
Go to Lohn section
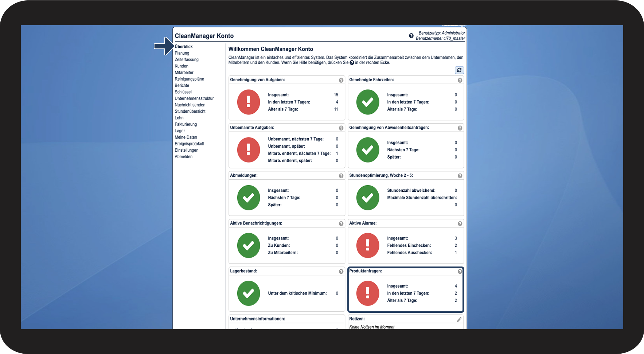pos(179,118)
